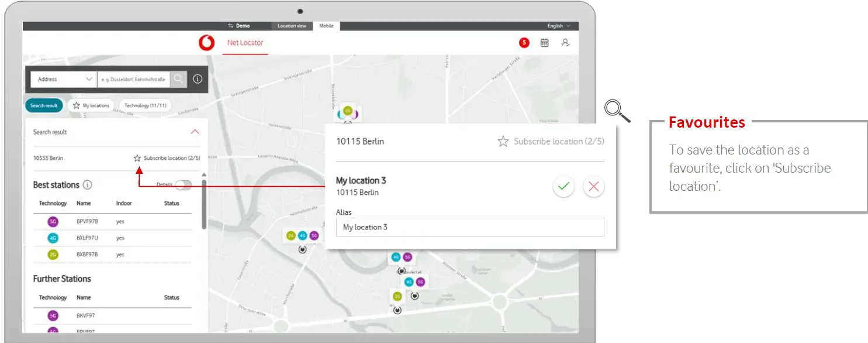Open the notifications badge showing 5
This screenshot has width=868, height=343.
click(x=524, y=43)
